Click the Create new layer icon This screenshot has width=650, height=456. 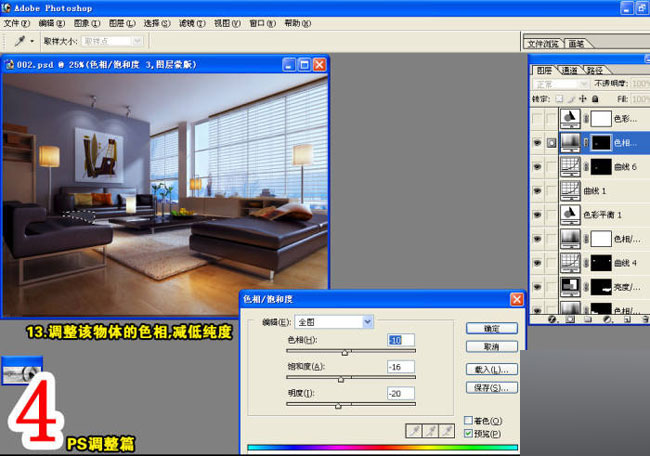coord(627,319)
